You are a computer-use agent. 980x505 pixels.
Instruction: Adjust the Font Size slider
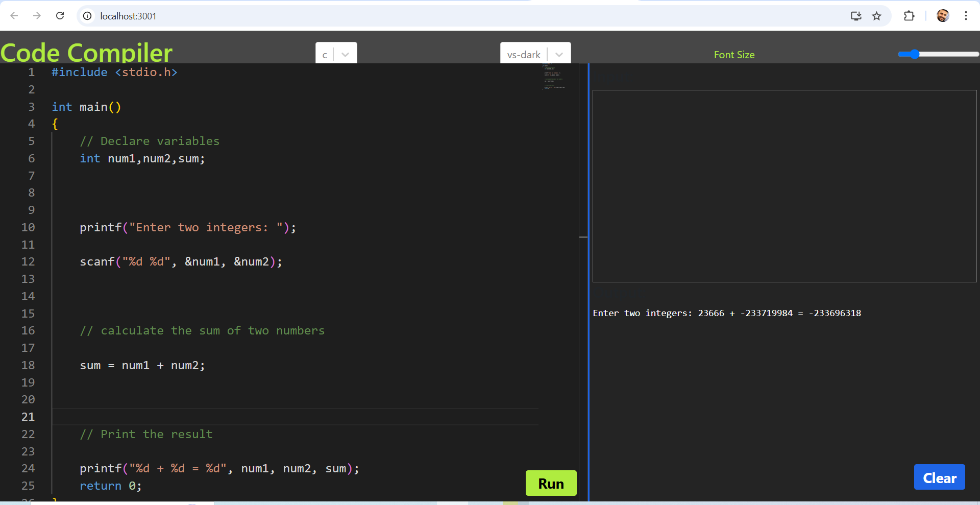[914, 54]
